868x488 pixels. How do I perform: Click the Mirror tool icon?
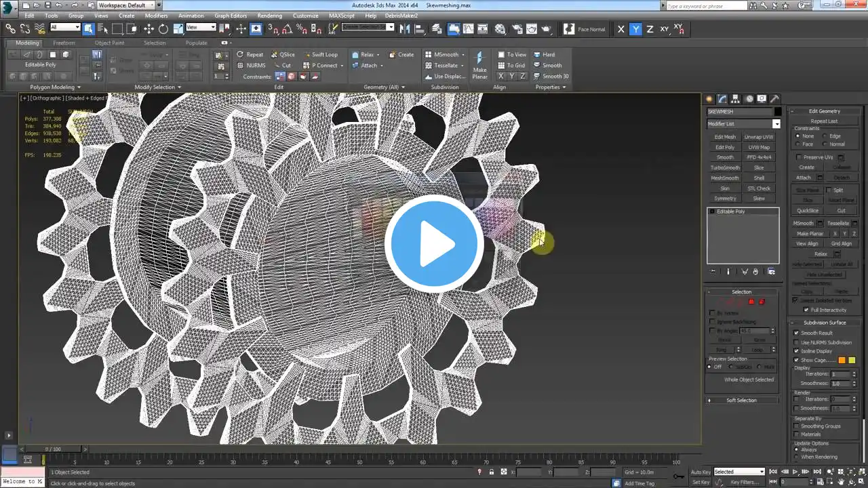(x=405, y=29)
